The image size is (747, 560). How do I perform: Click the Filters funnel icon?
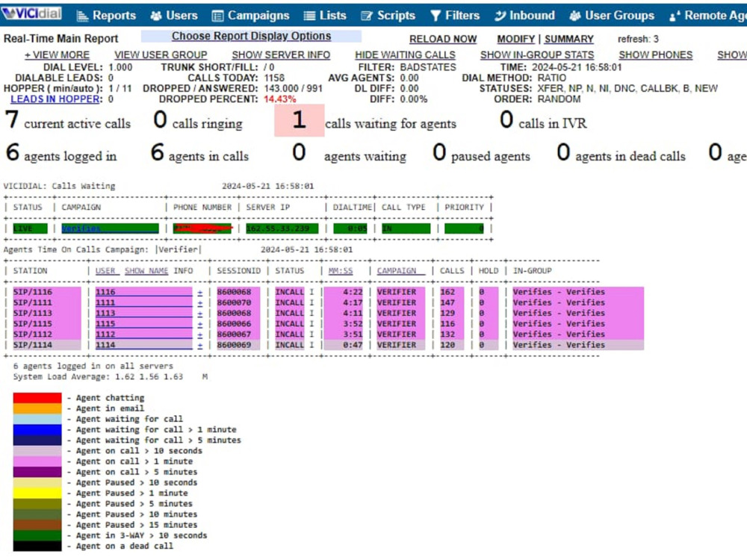[436, 16]
